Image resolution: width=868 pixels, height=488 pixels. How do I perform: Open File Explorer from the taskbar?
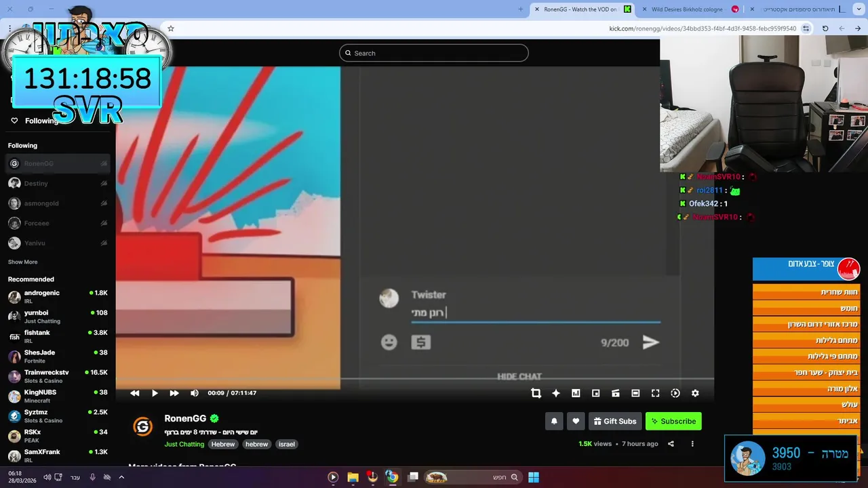pos(353,477)
